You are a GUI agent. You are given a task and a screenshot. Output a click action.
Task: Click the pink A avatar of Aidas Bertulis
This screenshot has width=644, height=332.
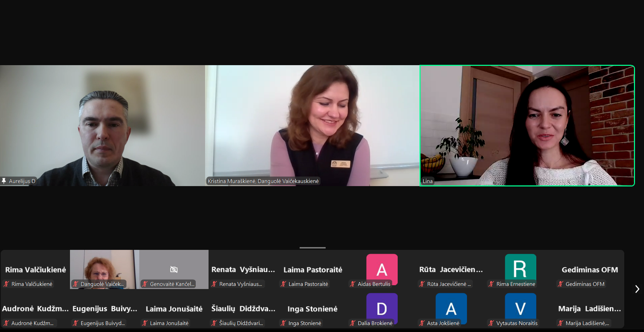pyautogui.click(x=382, y=269)
